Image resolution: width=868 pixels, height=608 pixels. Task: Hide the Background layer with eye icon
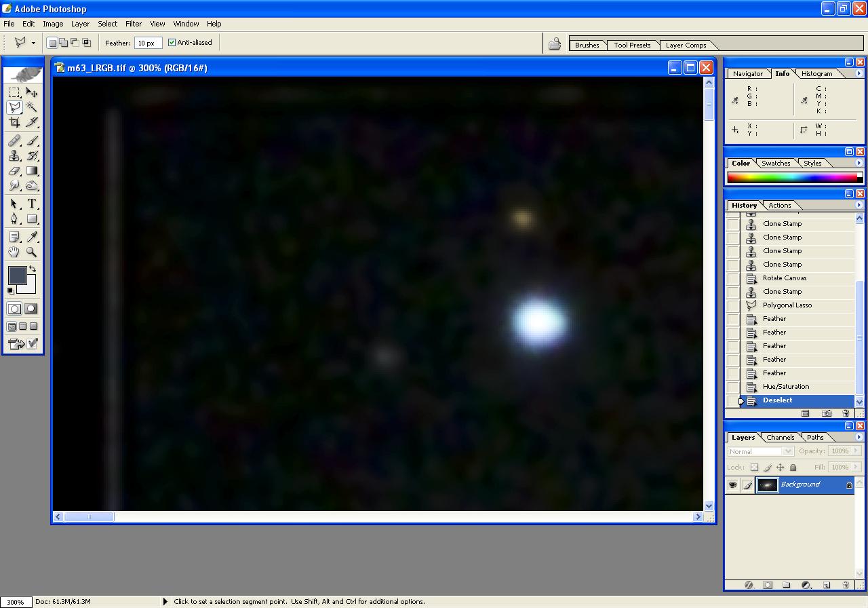pyautogui.click(x=732, y=484)
